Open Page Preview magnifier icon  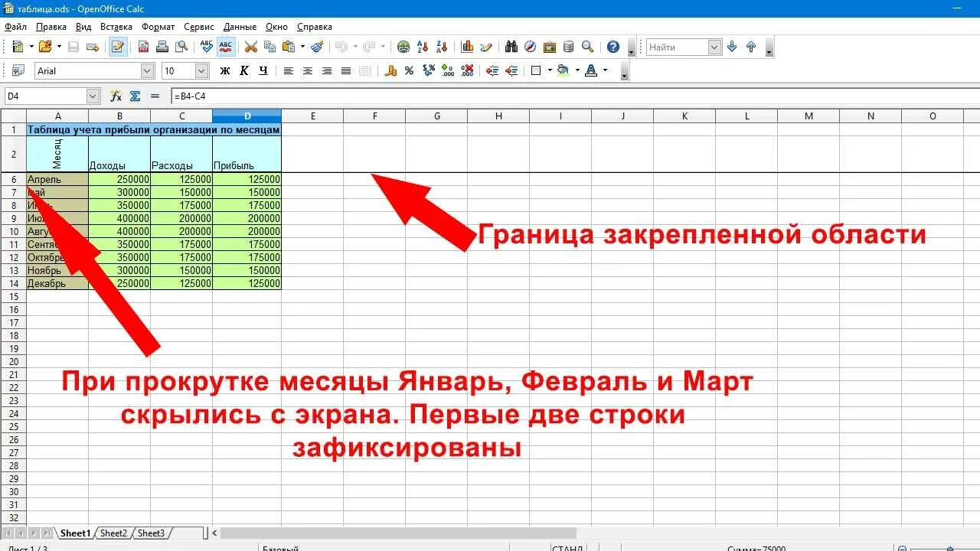pyautogui.click(x=181, y=47)
